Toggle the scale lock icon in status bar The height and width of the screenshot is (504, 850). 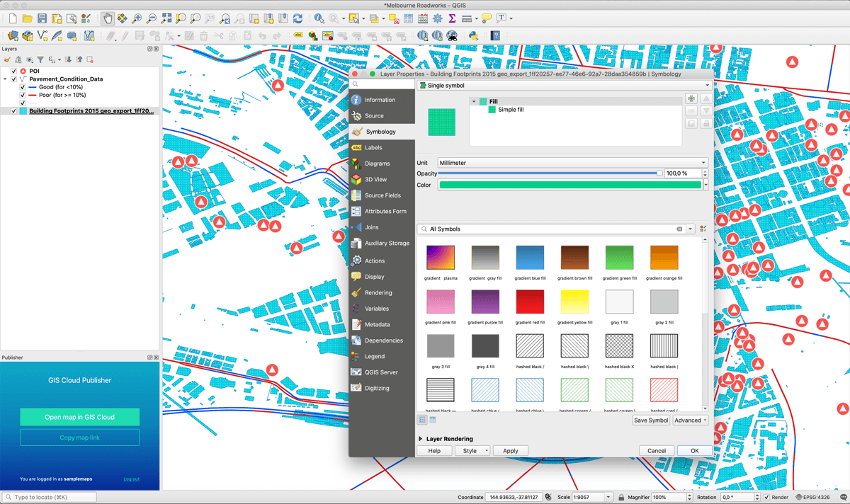pos(621,498)
